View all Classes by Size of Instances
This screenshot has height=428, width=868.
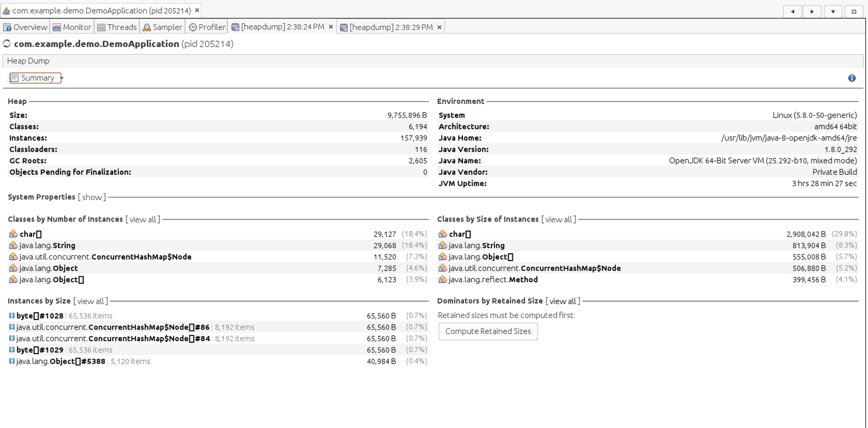pyautogui.click(x=559, y=219)
